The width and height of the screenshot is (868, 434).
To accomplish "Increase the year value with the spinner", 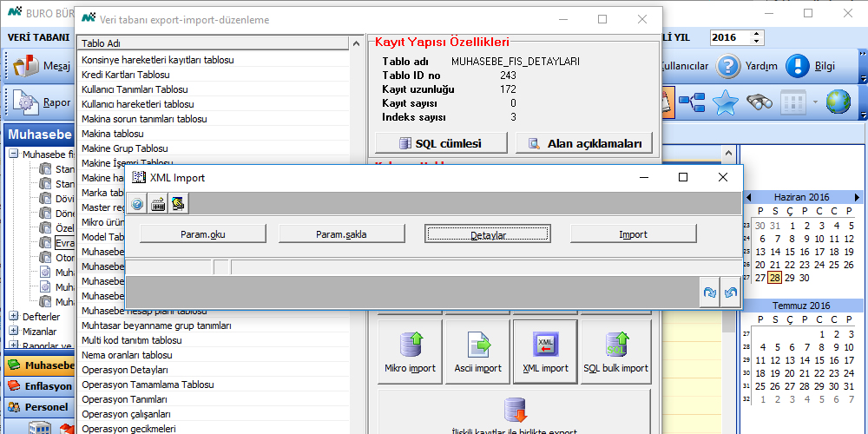I will (x=757, y=34).
